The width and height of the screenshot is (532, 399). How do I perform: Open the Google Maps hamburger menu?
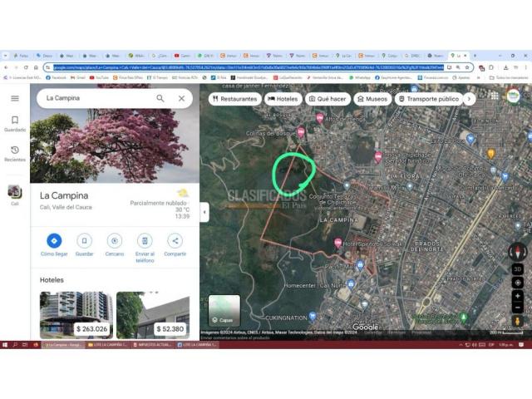coord(14,98)
